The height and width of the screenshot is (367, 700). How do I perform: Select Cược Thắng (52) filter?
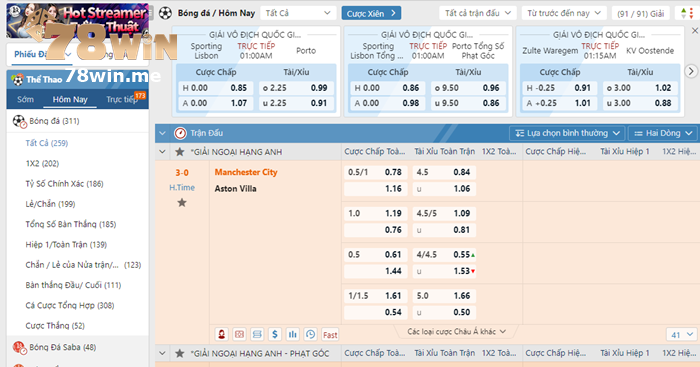pos(55,325)
